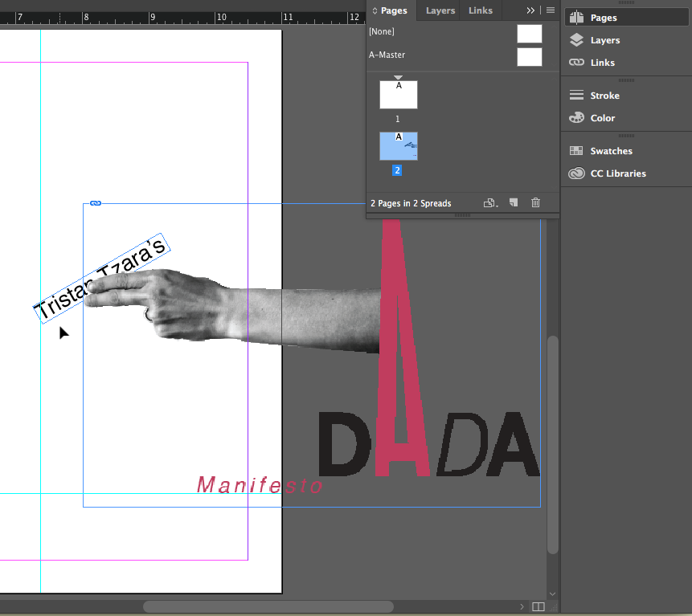692x616 pixels.
Task: Click the delete selected pages trash icon
Action: (x=536, y=203)
